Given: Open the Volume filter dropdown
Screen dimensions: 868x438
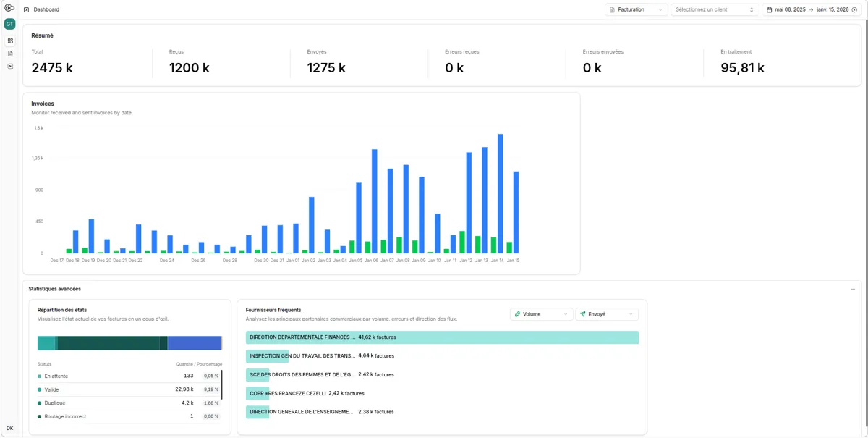Looking at the screenshot, I should click(541, 314).
